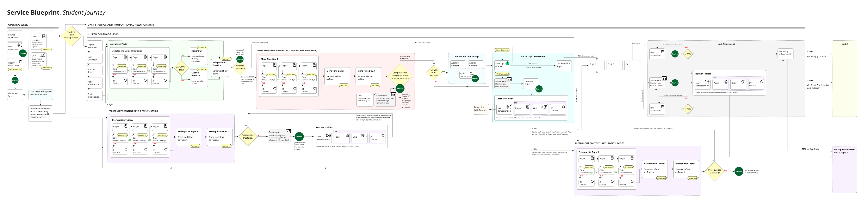Click the yellow Unit 2 panel
The image size is (868, 204).
tap(844, 79)
